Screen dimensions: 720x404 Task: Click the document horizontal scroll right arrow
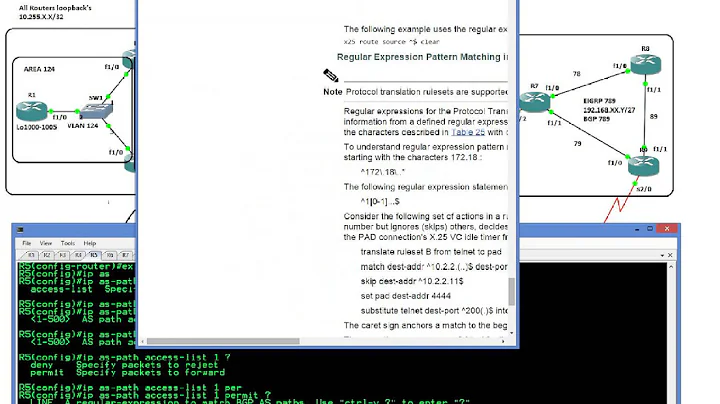click(503, 341)
